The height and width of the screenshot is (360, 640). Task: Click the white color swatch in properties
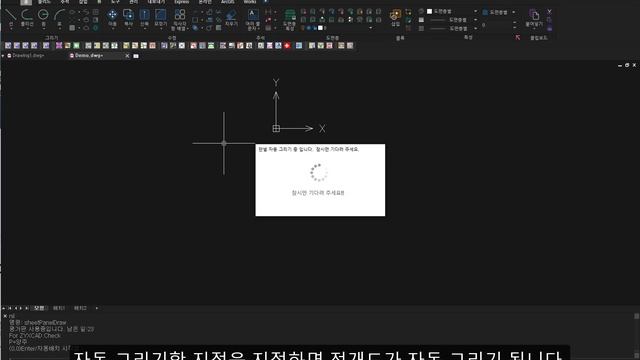point(429,11)
